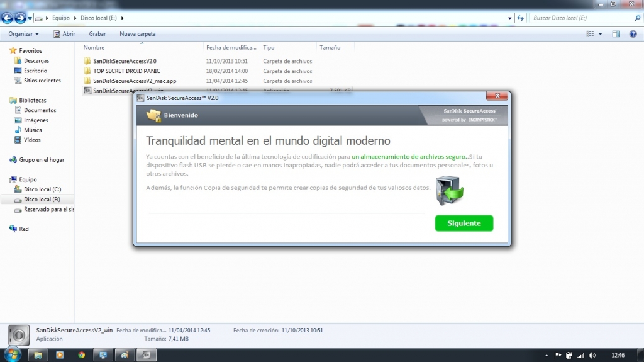Expand the Organizar menu

(x=24, y=34)
